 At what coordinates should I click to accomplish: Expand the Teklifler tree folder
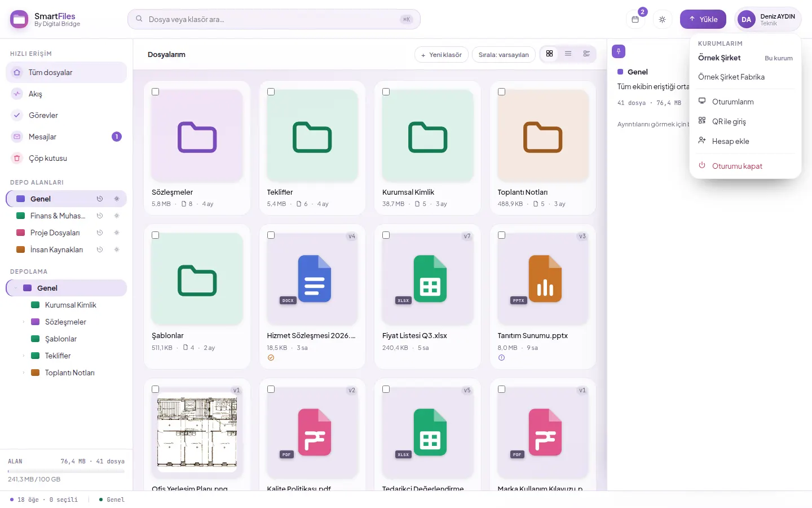(24, 356)
